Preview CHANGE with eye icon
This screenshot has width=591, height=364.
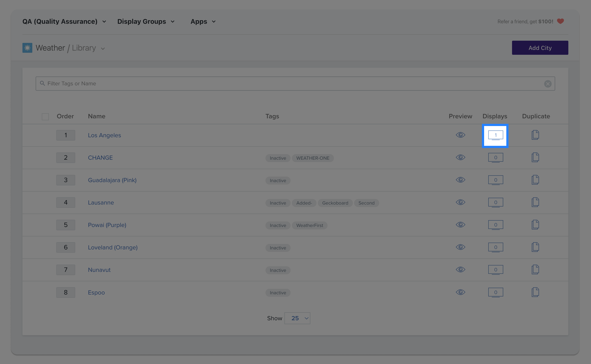(x=460, y=157)
